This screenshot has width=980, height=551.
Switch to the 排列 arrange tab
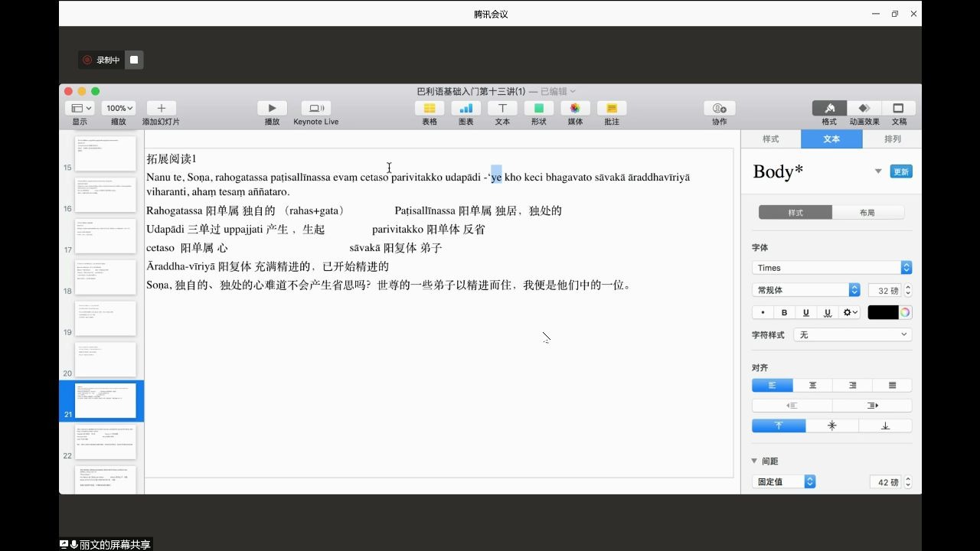(x=892, y=139)
